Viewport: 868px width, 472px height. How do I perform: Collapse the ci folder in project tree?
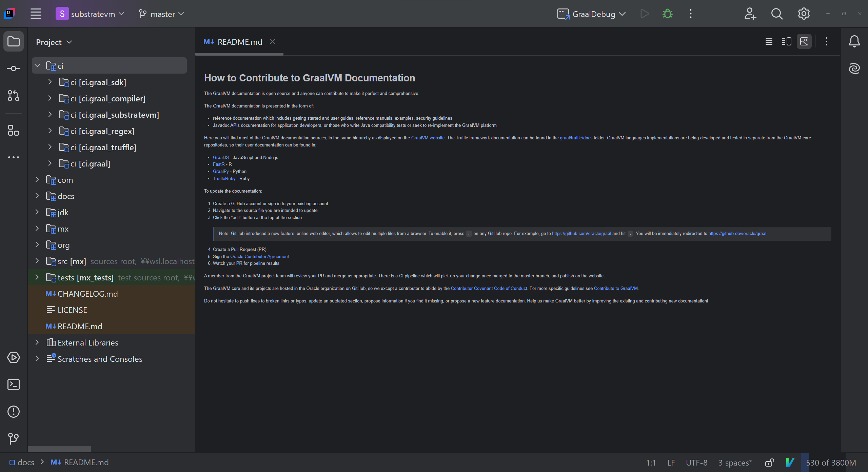coord(37,66)
